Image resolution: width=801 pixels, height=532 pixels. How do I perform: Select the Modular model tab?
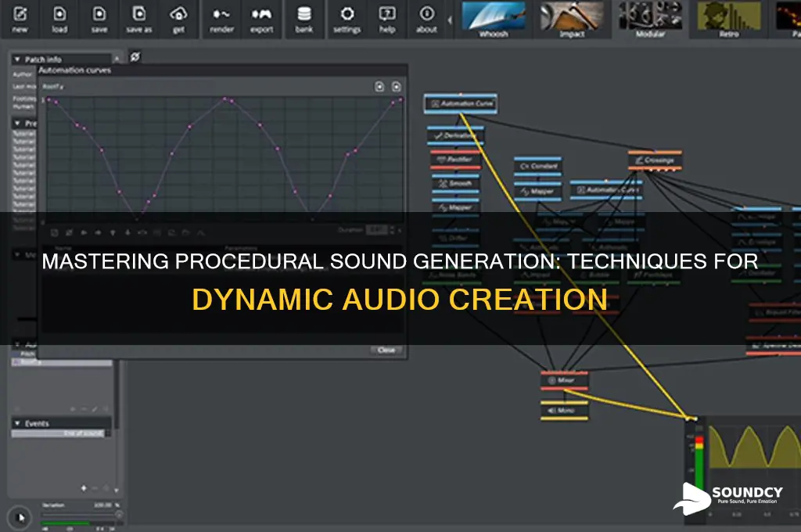coord(650,20)
